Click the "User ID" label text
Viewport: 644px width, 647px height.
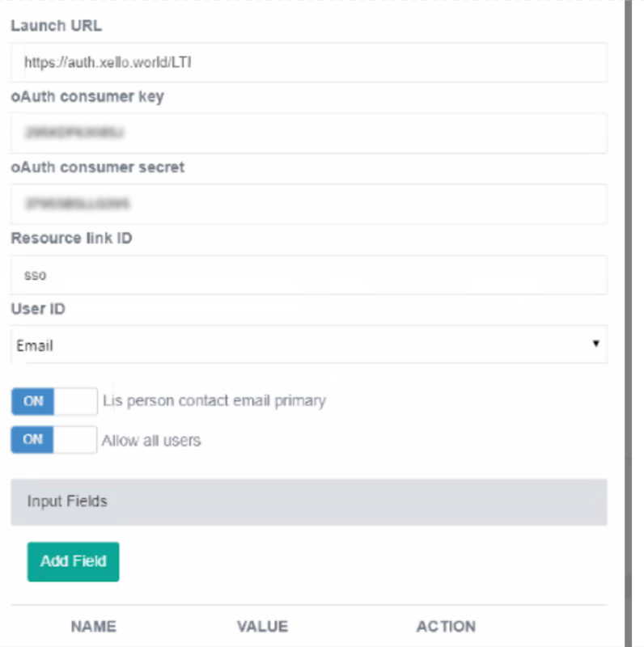38,310
